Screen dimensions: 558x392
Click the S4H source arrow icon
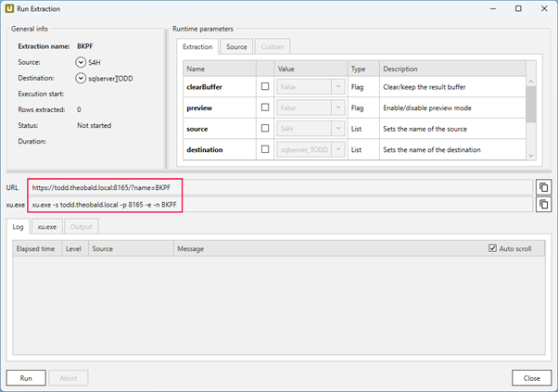[82, 63]
